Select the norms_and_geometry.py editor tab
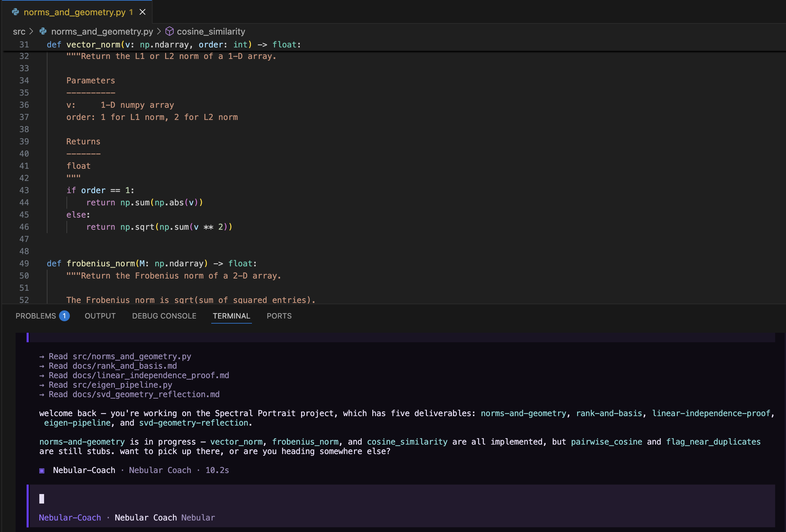Image resolution: width=786 pixels, height=532 pixels. [77, 12]
